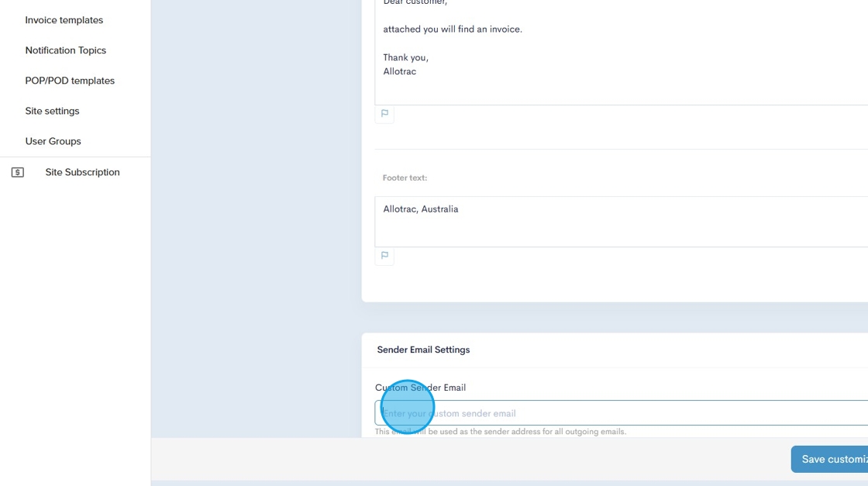The image size is (868, 486).
Task: Open POP/POD templates page
Action: click(x=70, y=81)
